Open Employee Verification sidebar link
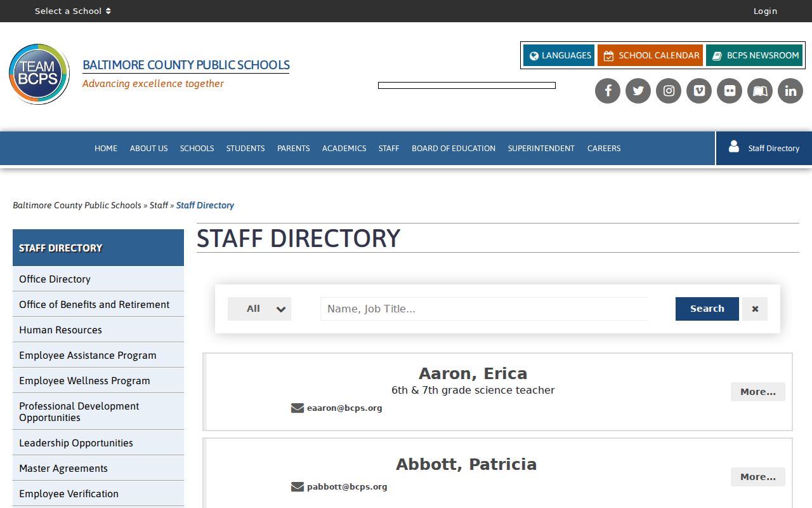The width and height of the screenshot is (812, 508). (98, 493)
